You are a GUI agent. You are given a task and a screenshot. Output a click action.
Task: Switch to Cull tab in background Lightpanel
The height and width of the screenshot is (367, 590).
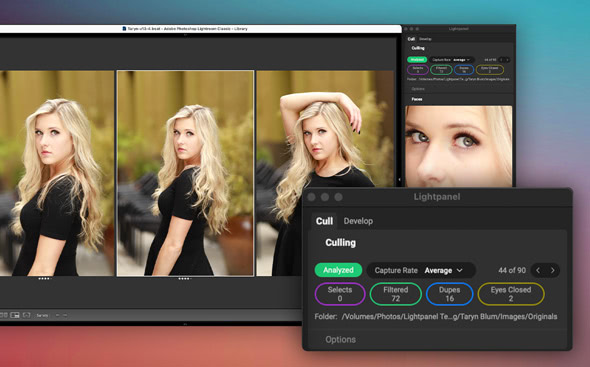(411, 39)
